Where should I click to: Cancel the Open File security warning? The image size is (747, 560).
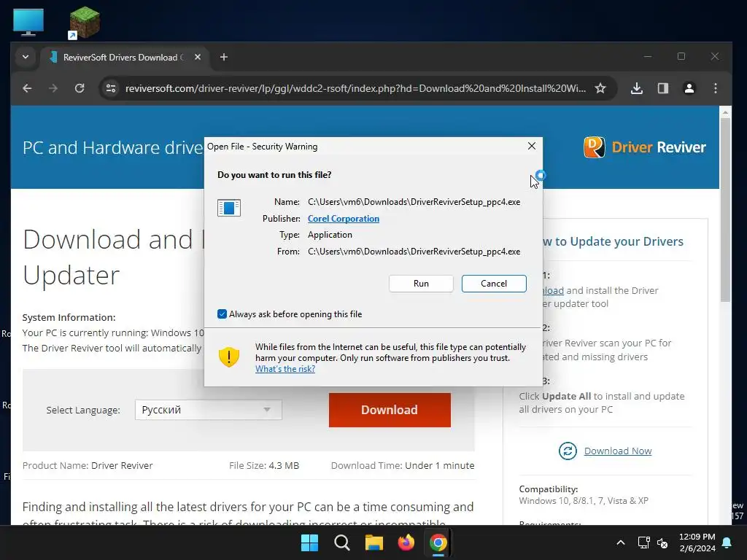(x=494, y=284)
